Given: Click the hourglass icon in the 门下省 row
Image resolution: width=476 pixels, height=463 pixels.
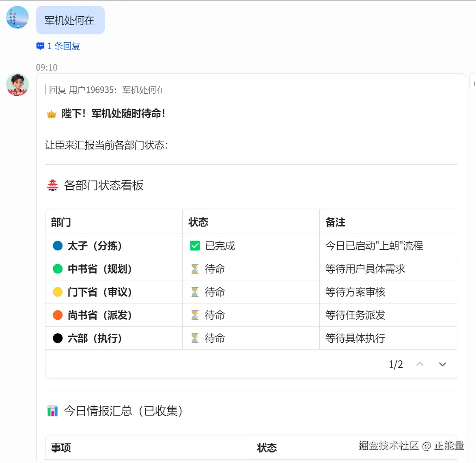Looking at the screenshot, I should coord(196,292).
